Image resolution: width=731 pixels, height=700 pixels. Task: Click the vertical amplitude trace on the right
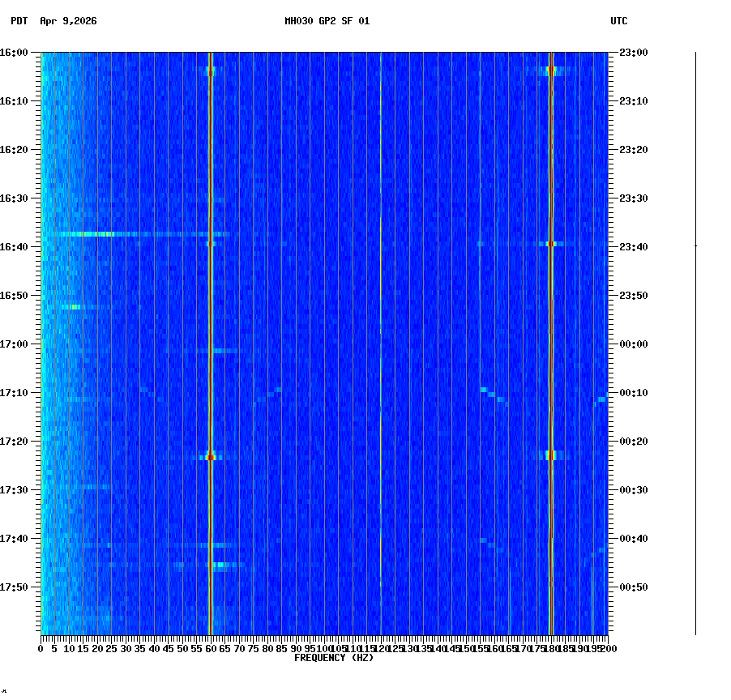pos(694,340)
